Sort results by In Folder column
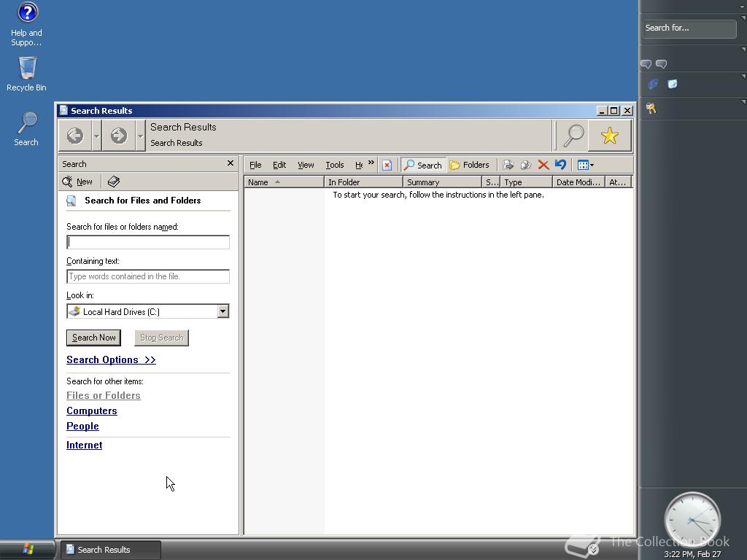 [363, 182]
